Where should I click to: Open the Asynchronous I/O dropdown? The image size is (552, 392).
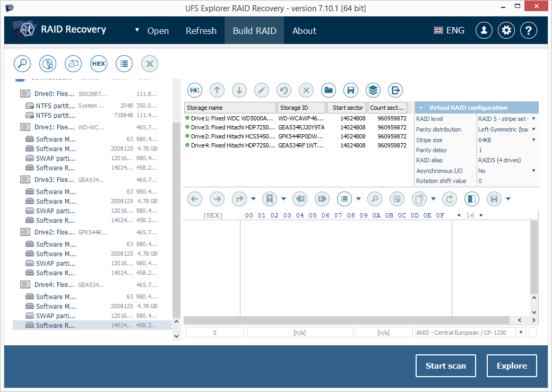click(534, 171)
